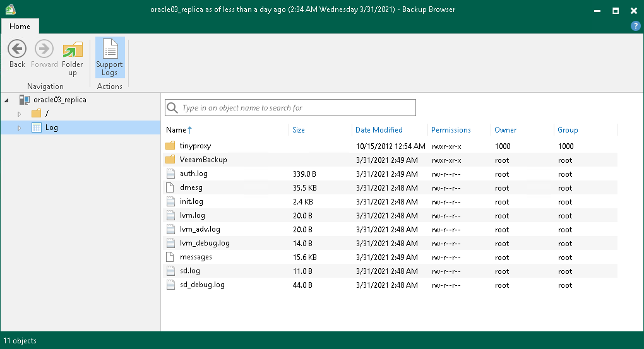Click the help question mark icon
Viewport: 644px width, 349px height.
point(636,26)
